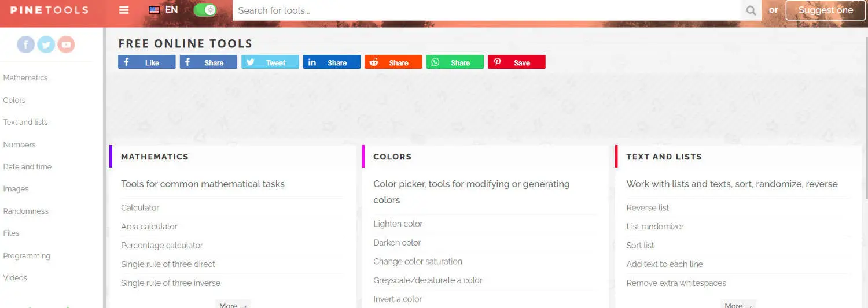The height and width of the screenshot is (308, 868).
Task: Share page on LinkedIn
Action: point(332,62)
